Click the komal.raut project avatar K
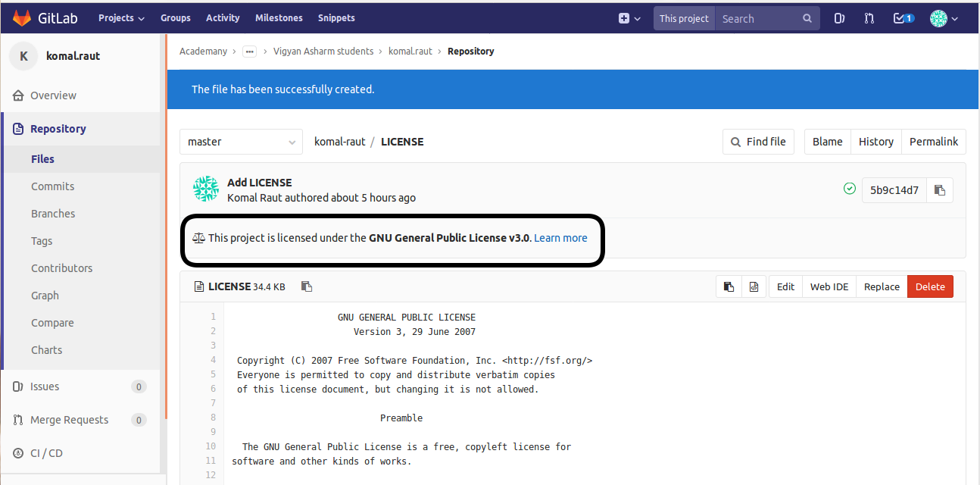Viewport: 980px width, 485px height. 24,55
